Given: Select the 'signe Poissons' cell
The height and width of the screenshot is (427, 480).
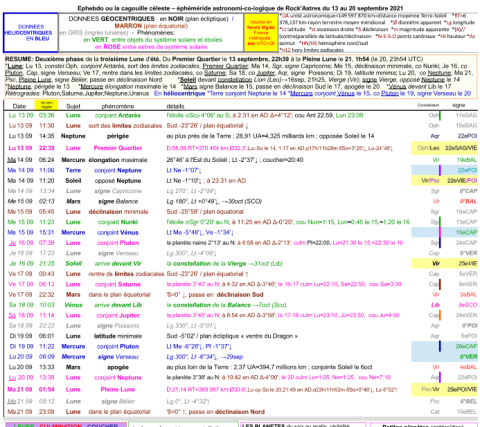Looking at the screenshot, I should click(x=118, y=326).
